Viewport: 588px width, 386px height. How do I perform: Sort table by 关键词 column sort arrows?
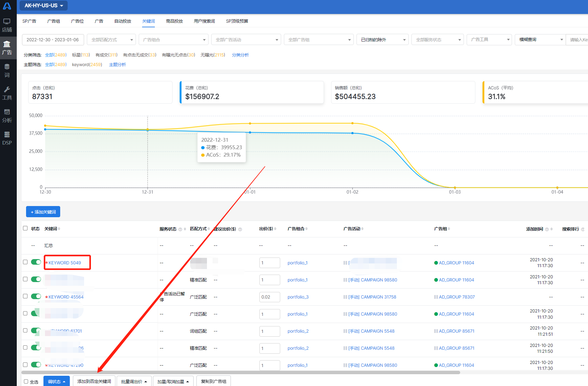tap(59, 229)
